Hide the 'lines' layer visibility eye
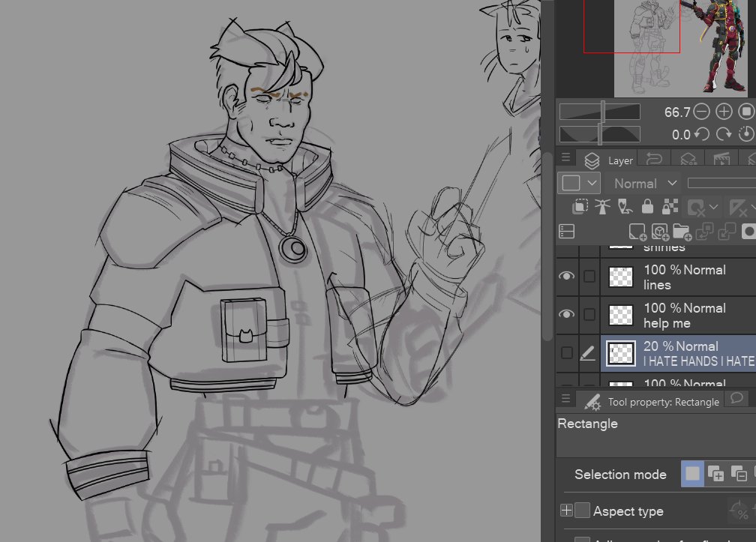The image size is (756, 542). 567,276
